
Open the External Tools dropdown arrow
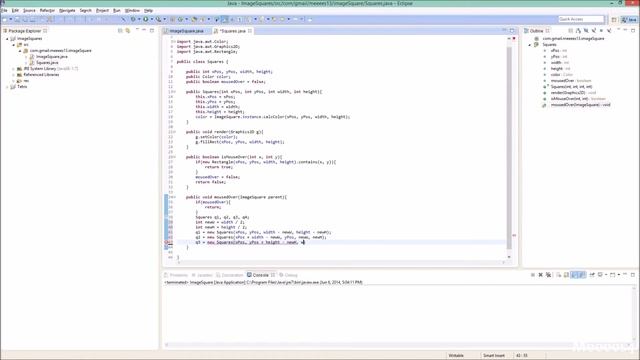[164, 19]
